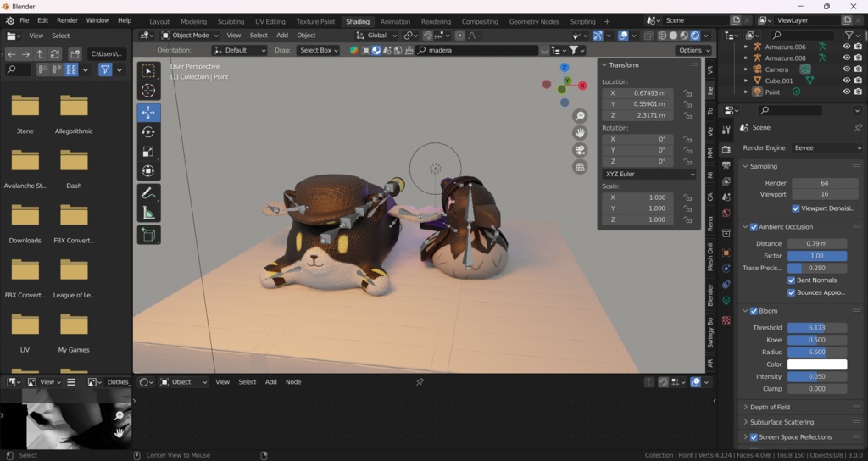Hide Cube.001 in the outliner

tap(847, 81)
